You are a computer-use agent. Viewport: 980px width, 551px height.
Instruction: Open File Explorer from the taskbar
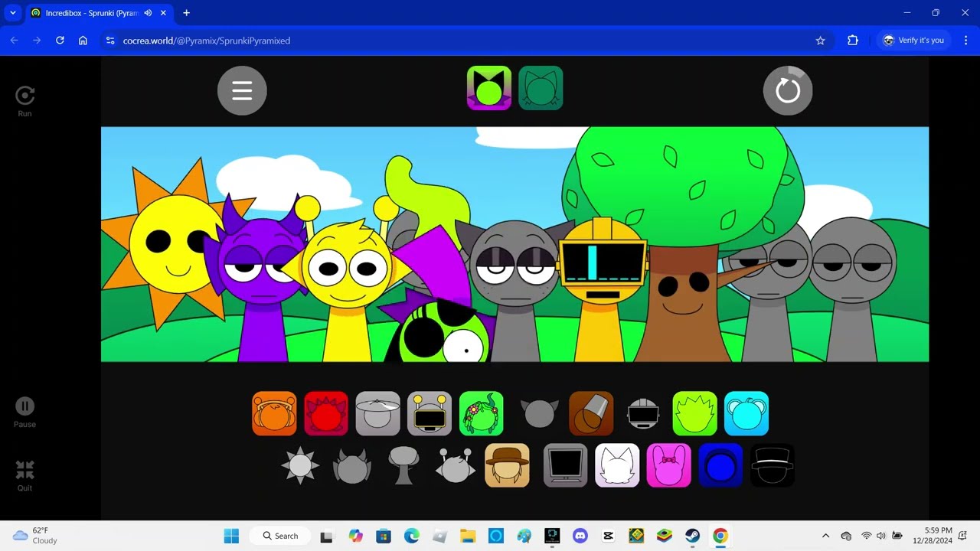click(468, 536)
